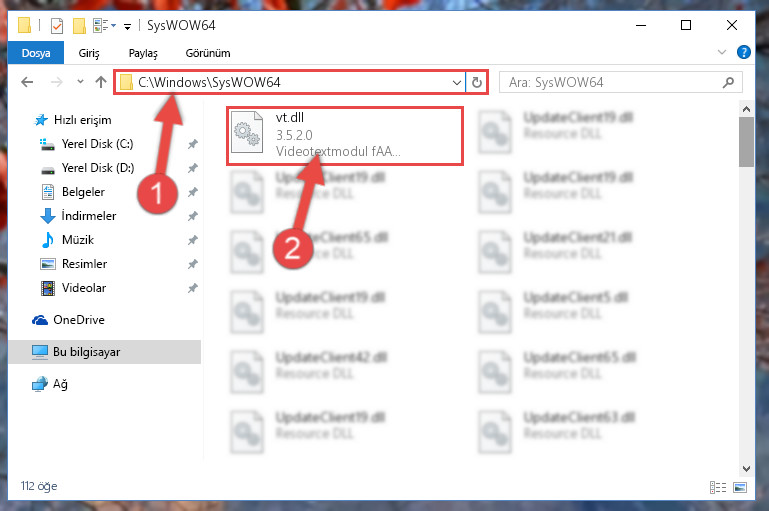Image resolution: width=769 pixels, height=511 pixels.
Task: Open the recent locations dropdown arrow
Action: 80,82
